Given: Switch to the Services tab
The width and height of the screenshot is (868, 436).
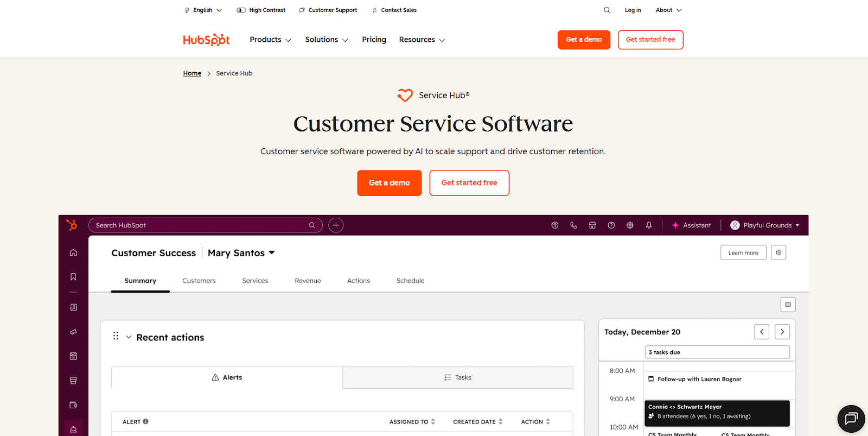Looking at the screenshot, I should point(255,281).
